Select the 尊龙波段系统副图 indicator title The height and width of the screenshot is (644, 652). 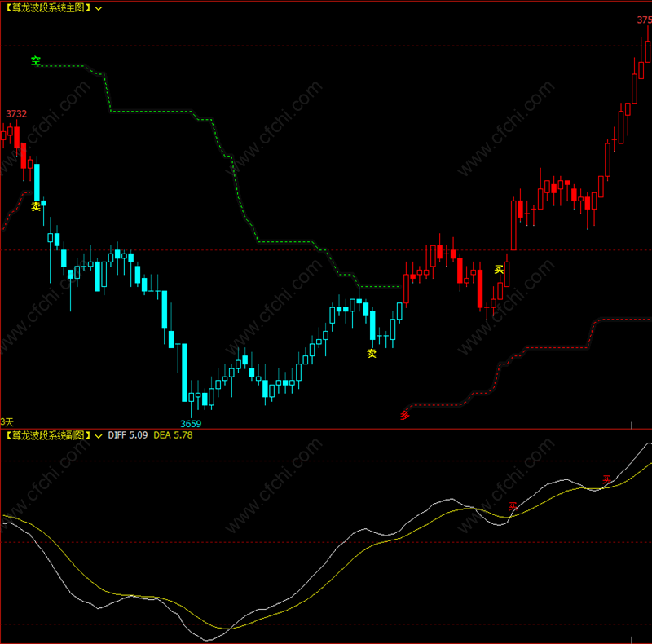pyautogui.click(x=48, y=435)
